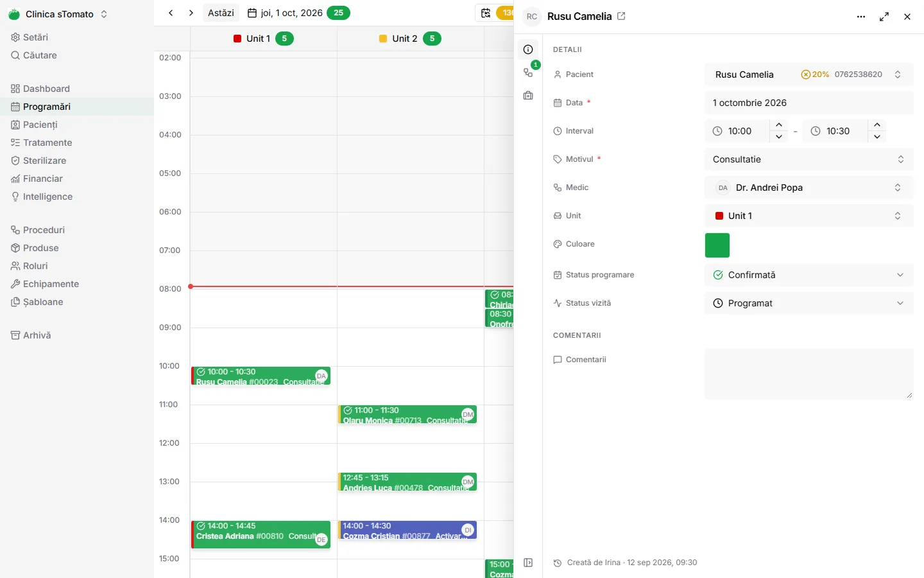The image size is (924, 578).
Task: Open Status vizită Programat dropdown
Action: [x=809, y=303]
